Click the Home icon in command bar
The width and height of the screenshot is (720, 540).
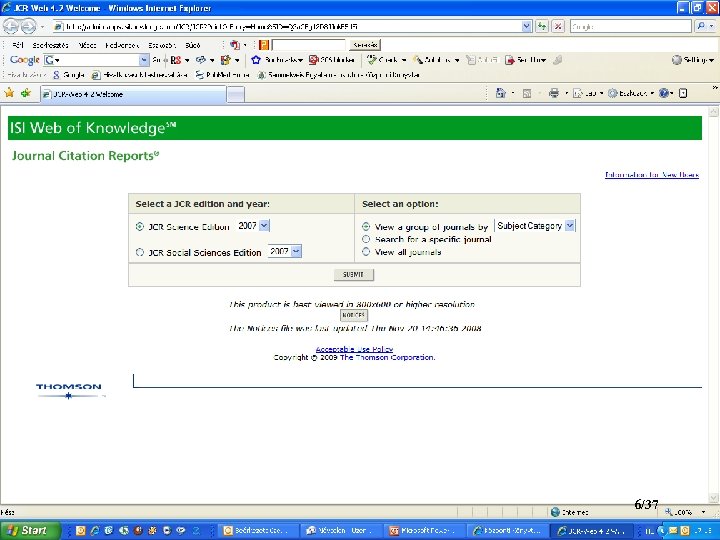(x=501, y=93)
